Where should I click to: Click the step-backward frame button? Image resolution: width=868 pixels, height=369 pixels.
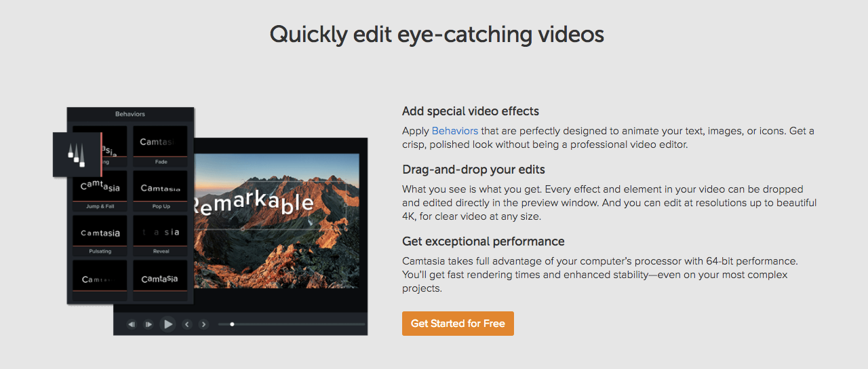(x=132, y=325)
